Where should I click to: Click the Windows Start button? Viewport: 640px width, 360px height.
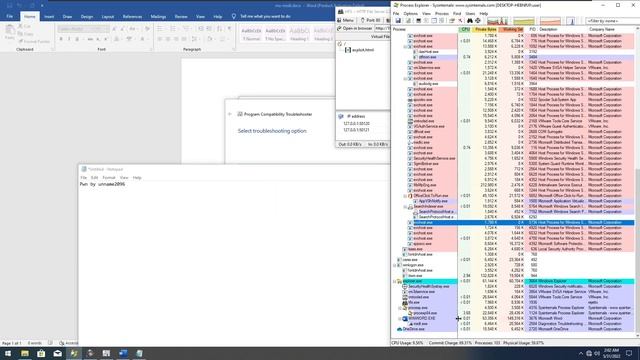tap(8, 353)
